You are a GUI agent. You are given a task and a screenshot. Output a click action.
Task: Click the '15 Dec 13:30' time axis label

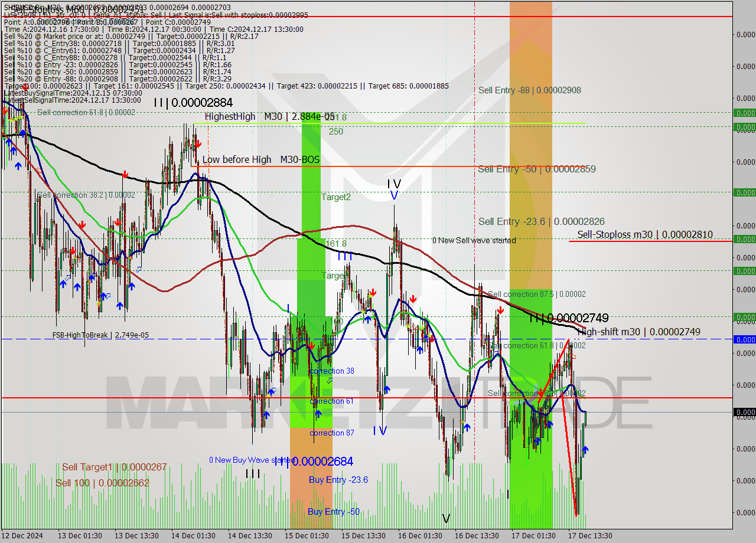click(x=364, y=535)
